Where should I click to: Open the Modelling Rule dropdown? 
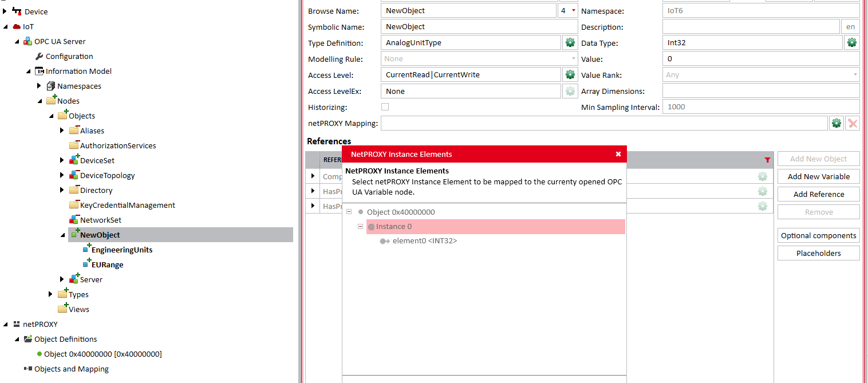pyautogui.click(x=574, y=58)
